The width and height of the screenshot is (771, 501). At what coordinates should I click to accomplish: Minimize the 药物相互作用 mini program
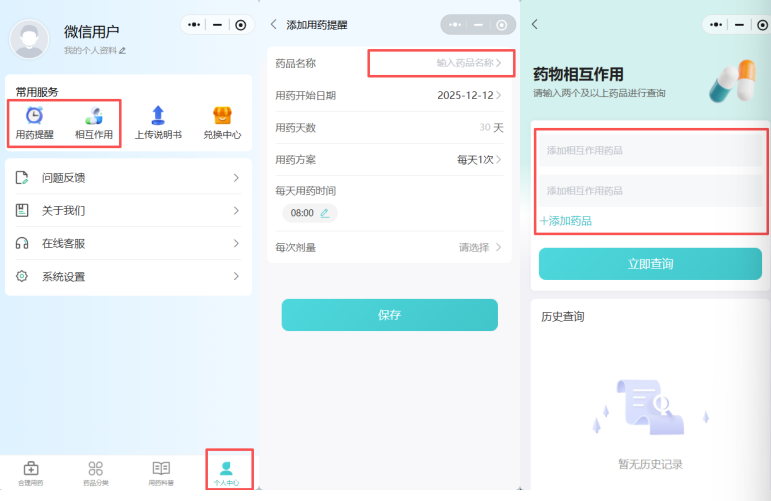[739, 25]
